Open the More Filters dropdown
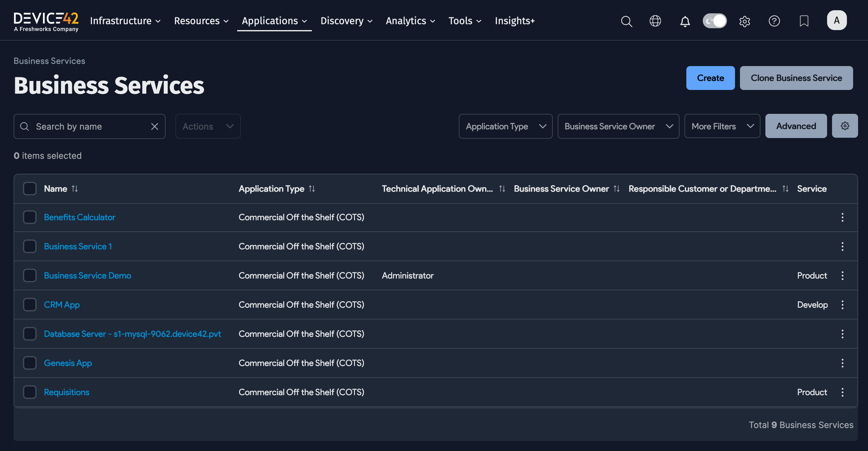The height and width of the screenshot is (451, 868). [x=722, y=126]
